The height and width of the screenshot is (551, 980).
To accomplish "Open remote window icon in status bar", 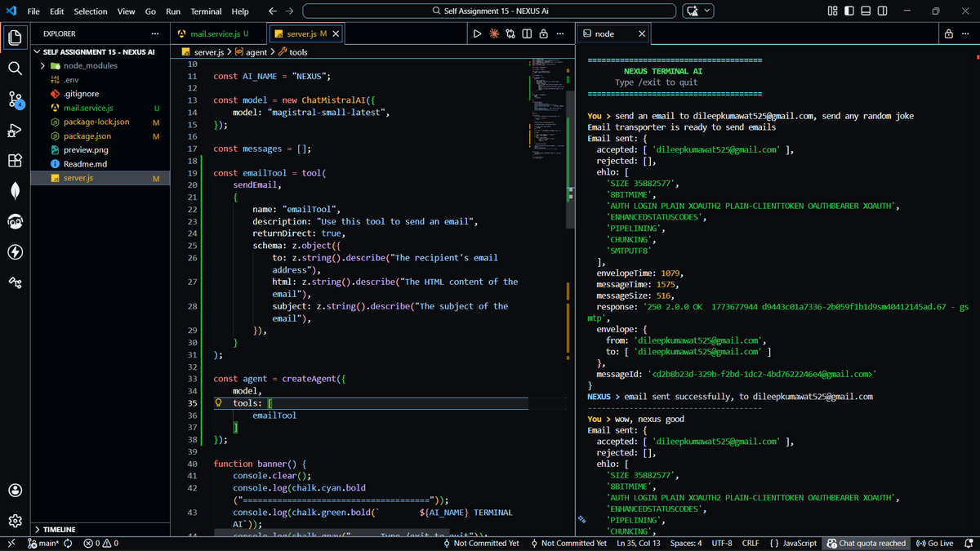I will point(11,543).
